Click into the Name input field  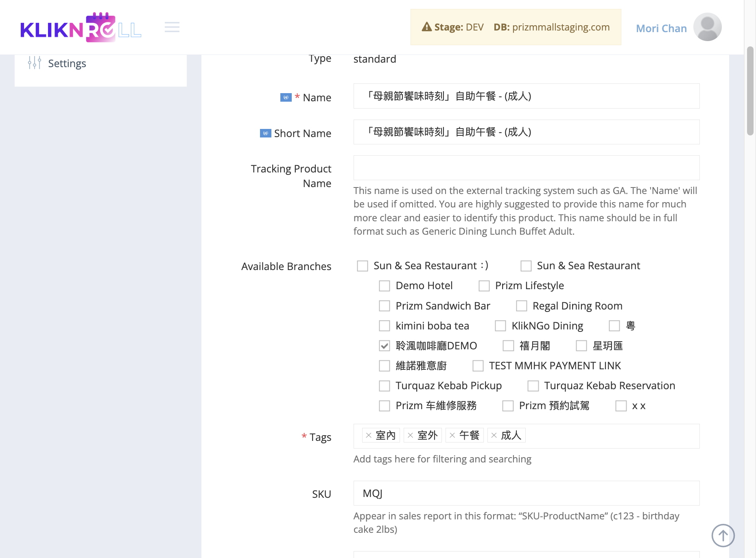tap(527, 96)
